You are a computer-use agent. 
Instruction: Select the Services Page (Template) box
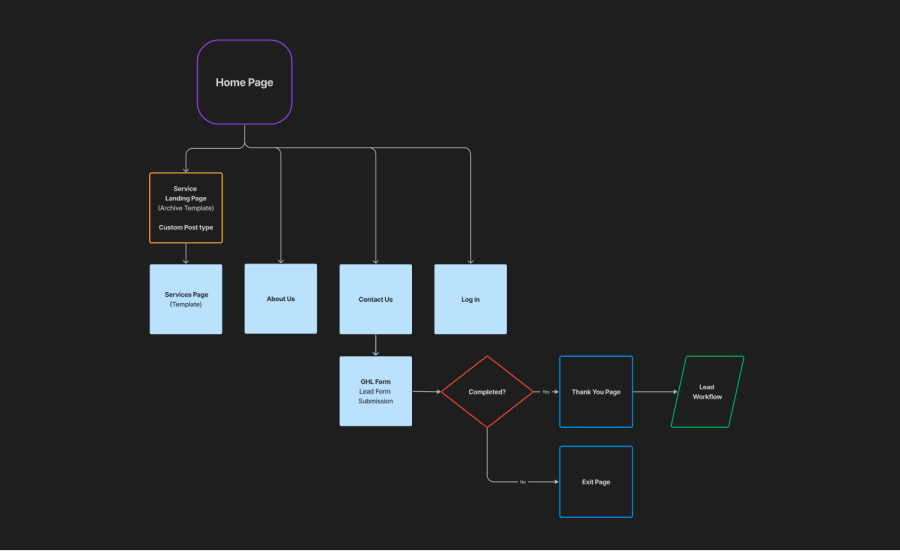point(186,299)
